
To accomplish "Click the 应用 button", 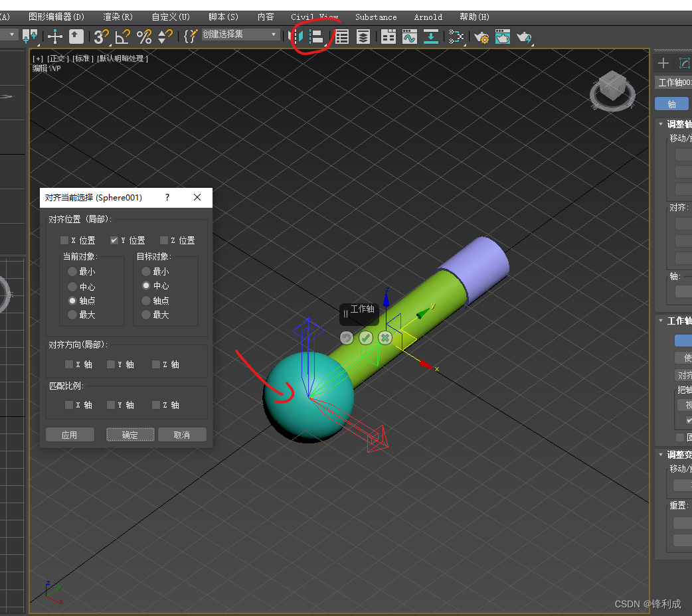I will coord(70,435).
